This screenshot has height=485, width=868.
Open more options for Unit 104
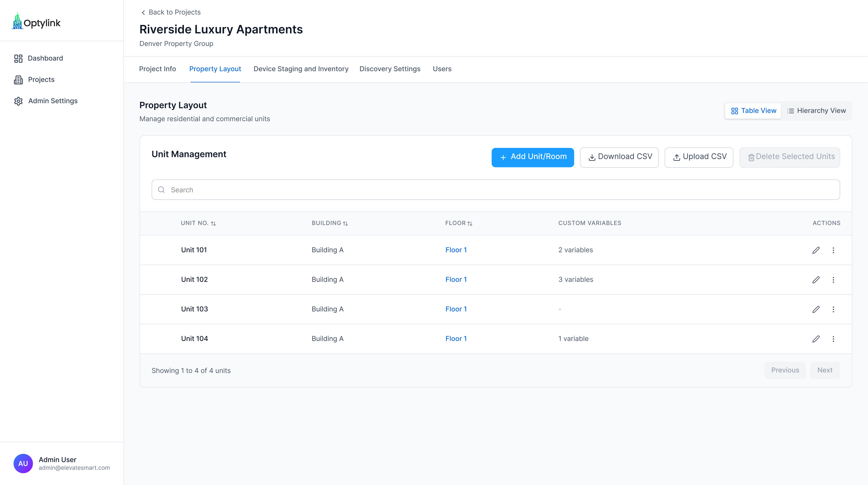pyautogui.click(x=833, y=339)
